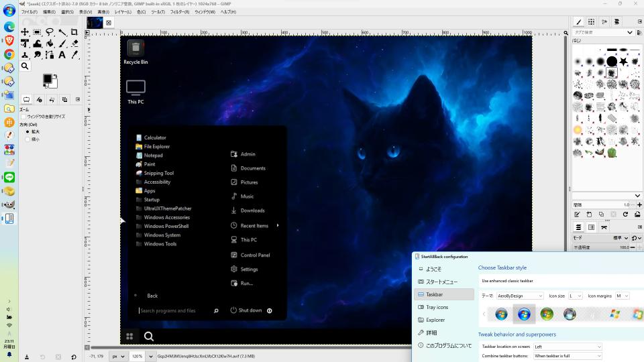The width and height of the screenshot is (644, 362).
Task: Select the Warp Transform tool
Action: [x=37, y=43]
